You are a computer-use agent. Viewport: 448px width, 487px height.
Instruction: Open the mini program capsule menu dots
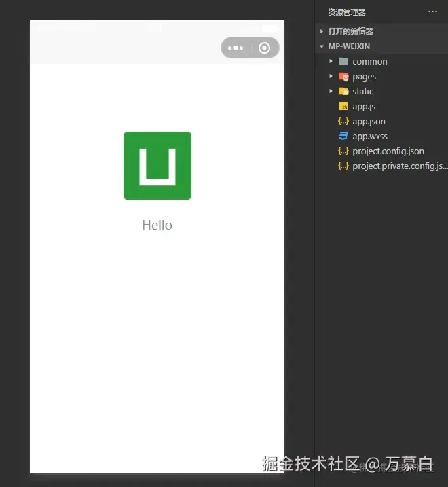click(236, 48)
